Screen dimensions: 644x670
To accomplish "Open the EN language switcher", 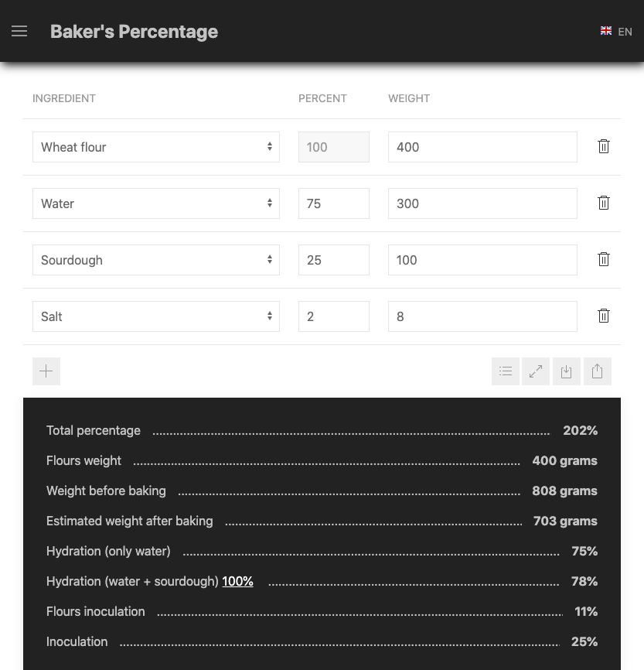I will (616, 32).
